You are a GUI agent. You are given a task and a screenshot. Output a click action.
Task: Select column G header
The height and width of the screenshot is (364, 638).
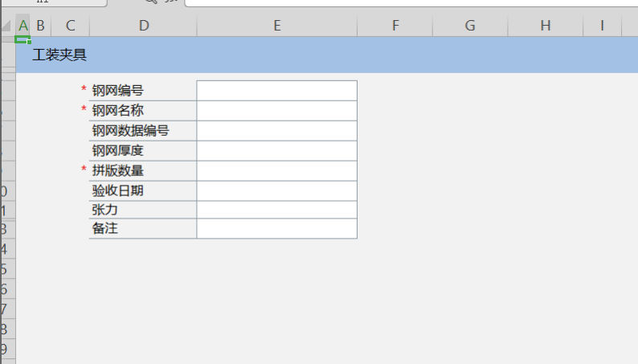click(470, 26)
